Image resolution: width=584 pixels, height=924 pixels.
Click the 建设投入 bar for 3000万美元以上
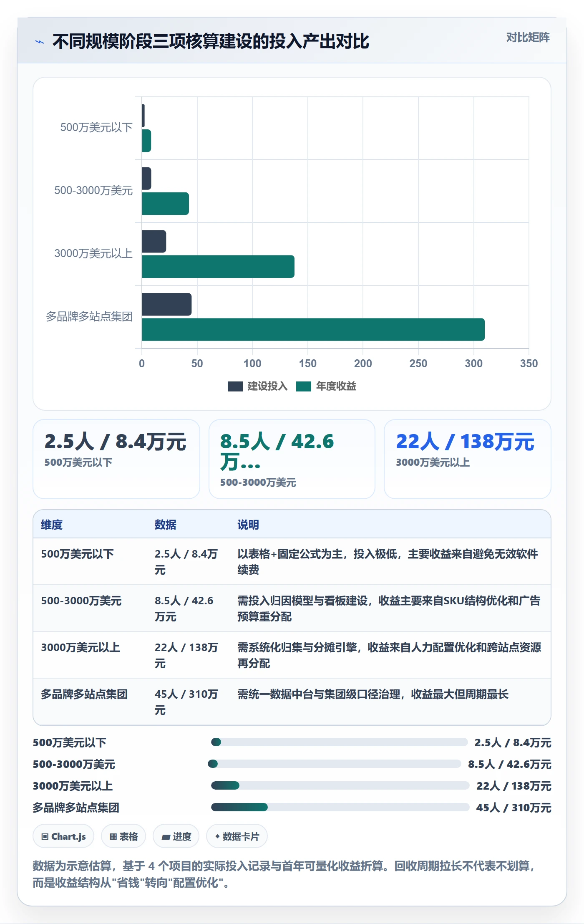(x=154, y=241)
